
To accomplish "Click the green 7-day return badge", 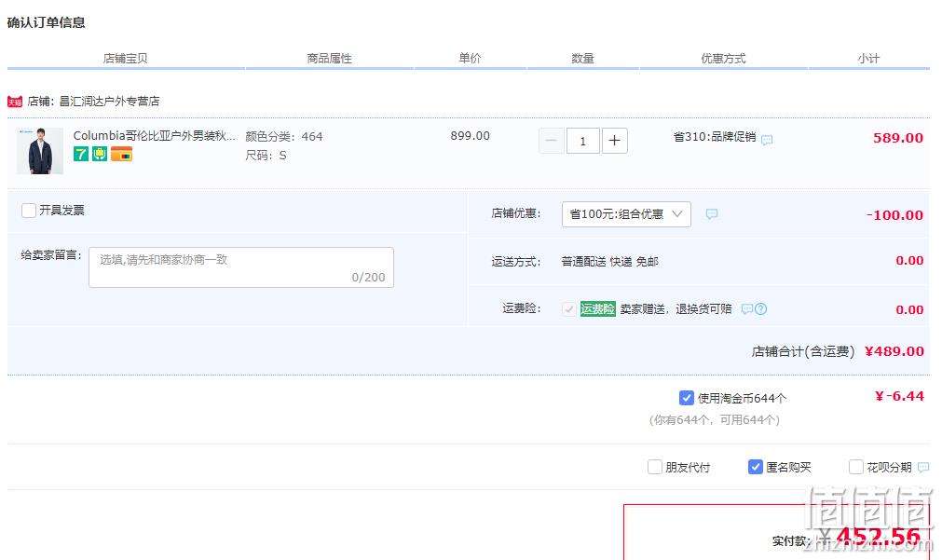I will (80, 155).
